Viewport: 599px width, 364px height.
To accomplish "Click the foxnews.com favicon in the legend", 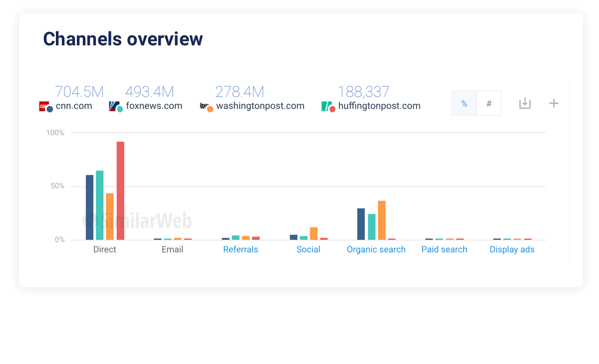I will coord(113,106).
